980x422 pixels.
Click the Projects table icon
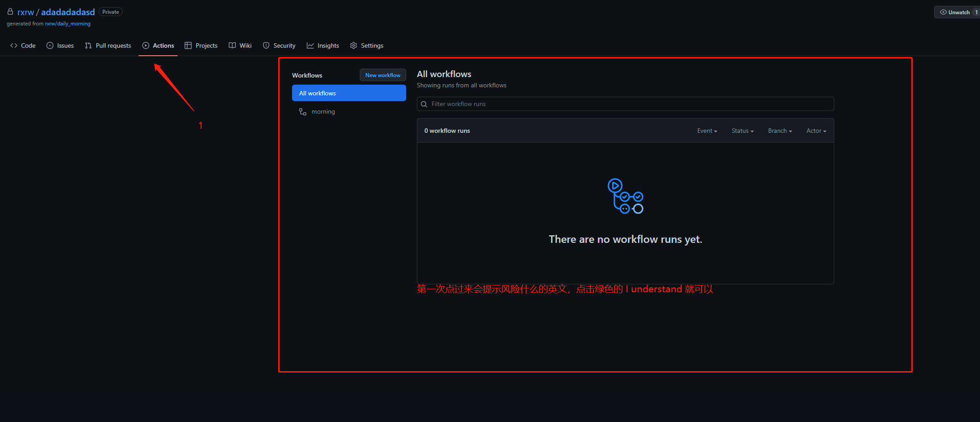coord(188,45)
